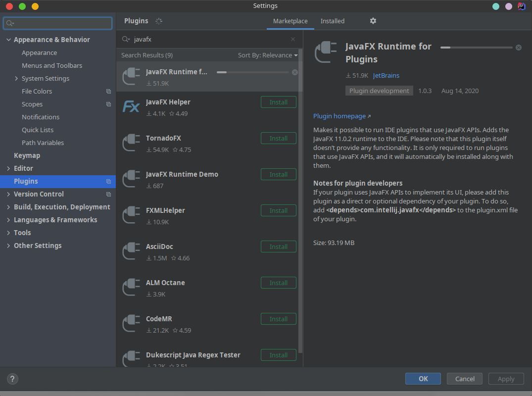Install the AsciiDoc plugin
Viewport: 532px width, 396px height.
278,247
